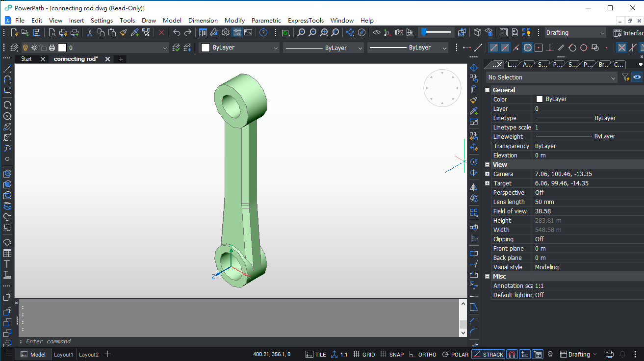Click the Delete red X icon
Screen dimensions: 644x361
[x=161, y=33]
